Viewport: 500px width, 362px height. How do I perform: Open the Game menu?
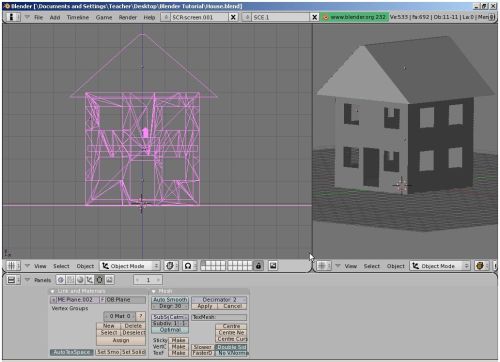coord(104,17)
